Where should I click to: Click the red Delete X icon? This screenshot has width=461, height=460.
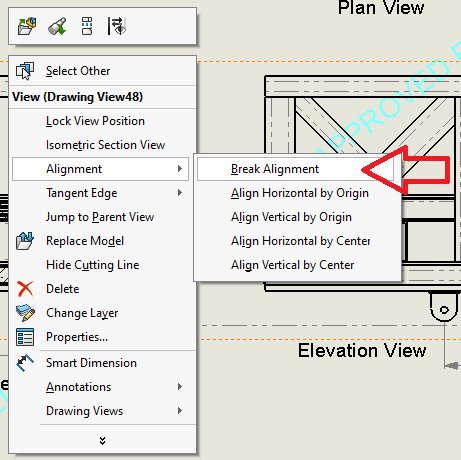(25, 289)
